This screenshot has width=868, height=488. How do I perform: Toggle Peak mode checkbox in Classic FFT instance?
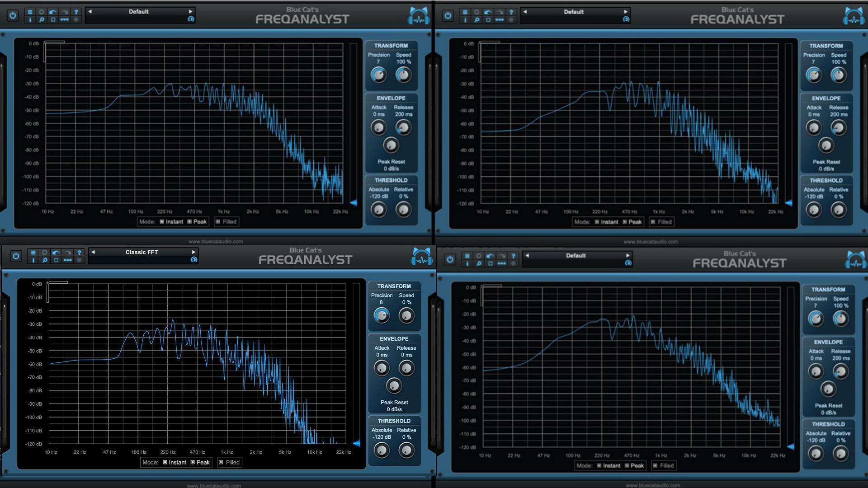pos(193,462)
